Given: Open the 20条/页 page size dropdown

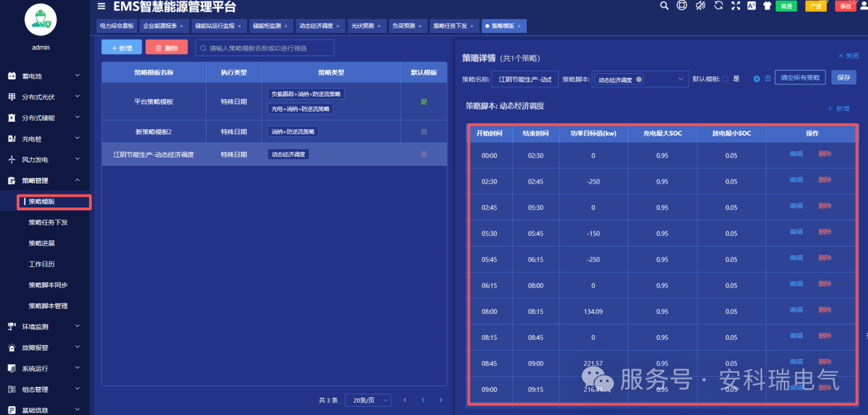Looking at the screenshot, I should [x=368, y=400].
